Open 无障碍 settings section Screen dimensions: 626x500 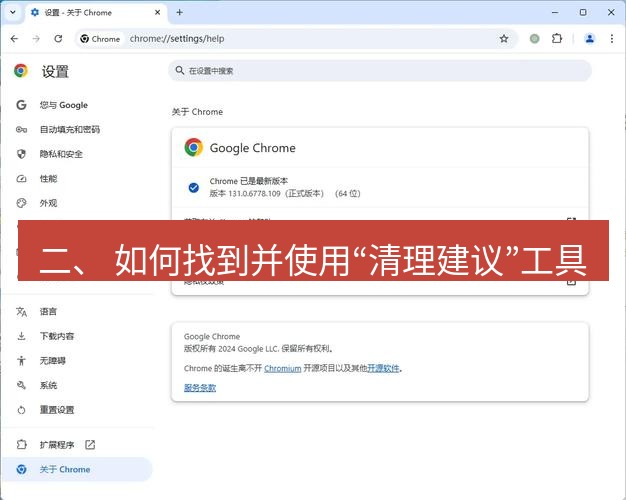pyautogui.click(x=77, y=361)
